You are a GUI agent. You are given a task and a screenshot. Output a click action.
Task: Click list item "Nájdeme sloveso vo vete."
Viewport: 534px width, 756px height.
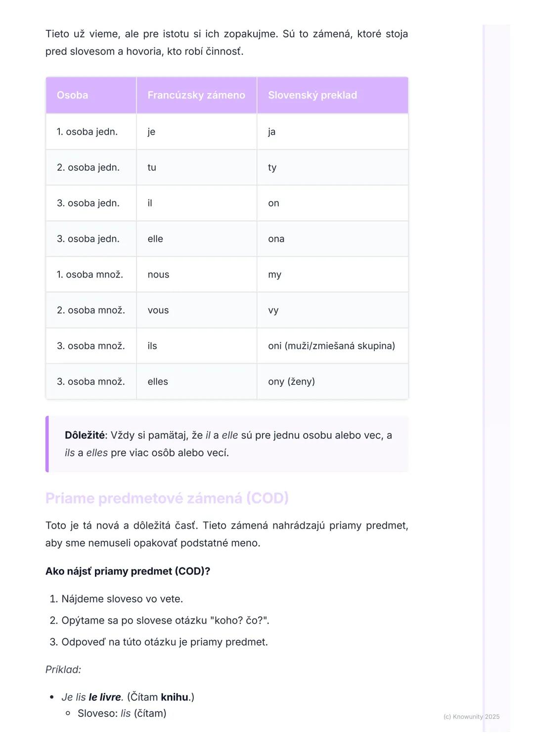click(x=122, y=599)
